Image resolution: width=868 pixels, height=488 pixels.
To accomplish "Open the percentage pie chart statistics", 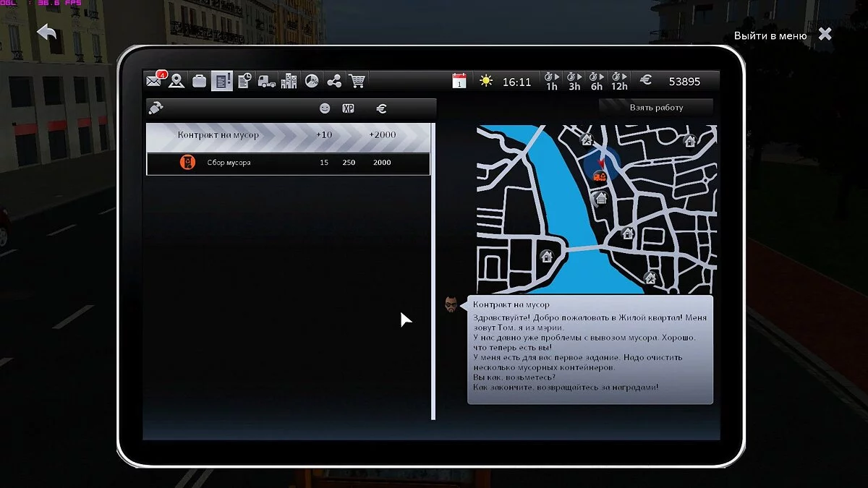I will pos(312,81).
